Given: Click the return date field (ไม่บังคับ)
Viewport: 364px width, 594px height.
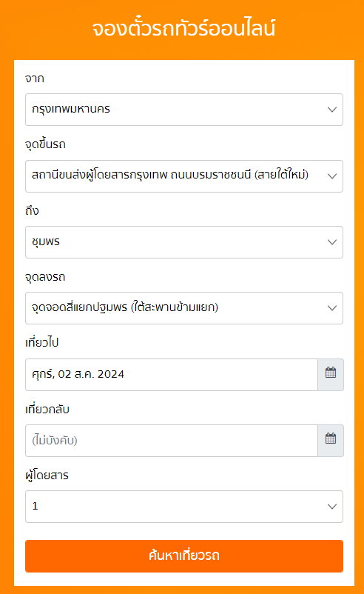Looking at the screenshot, I should pos(172,441).
